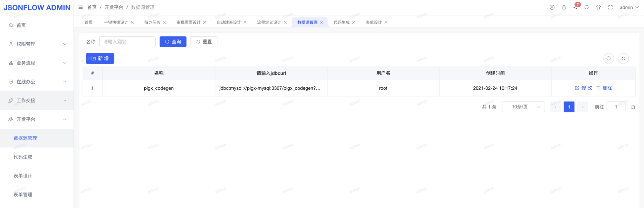Click the lock screen icon

point(564,7)
